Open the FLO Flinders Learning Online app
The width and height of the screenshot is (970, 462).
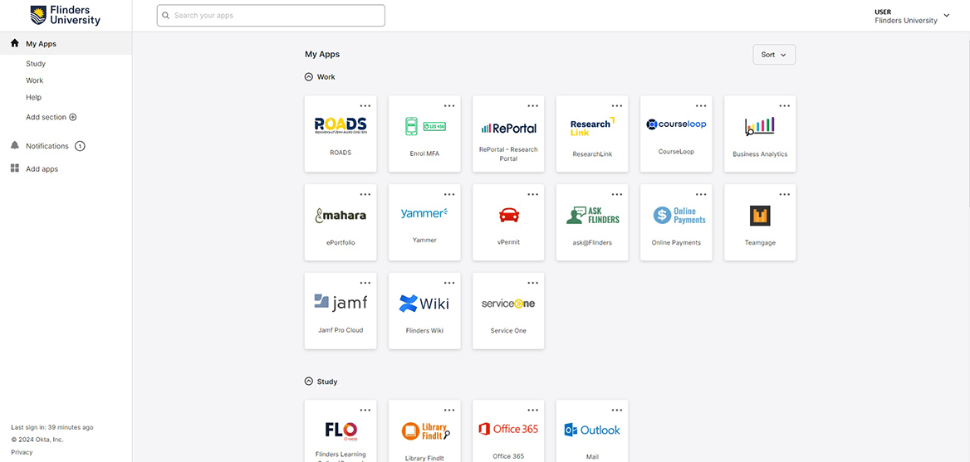point(340,431)
